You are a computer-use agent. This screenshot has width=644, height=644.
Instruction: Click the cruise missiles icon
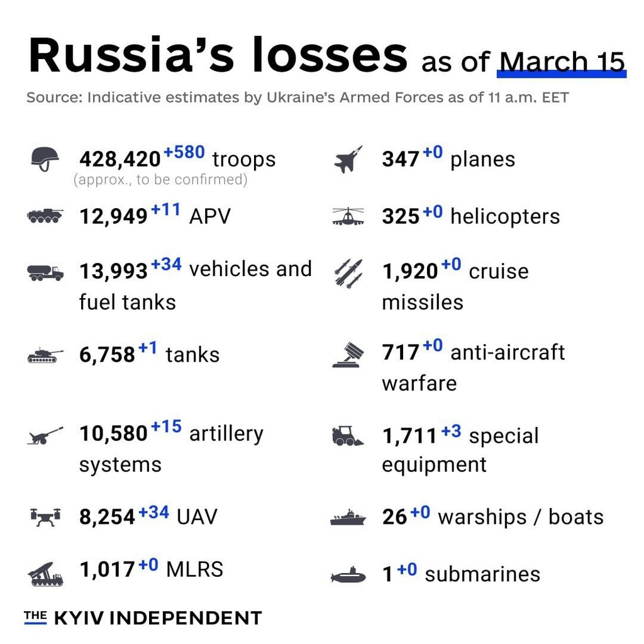tap(348, 273)
